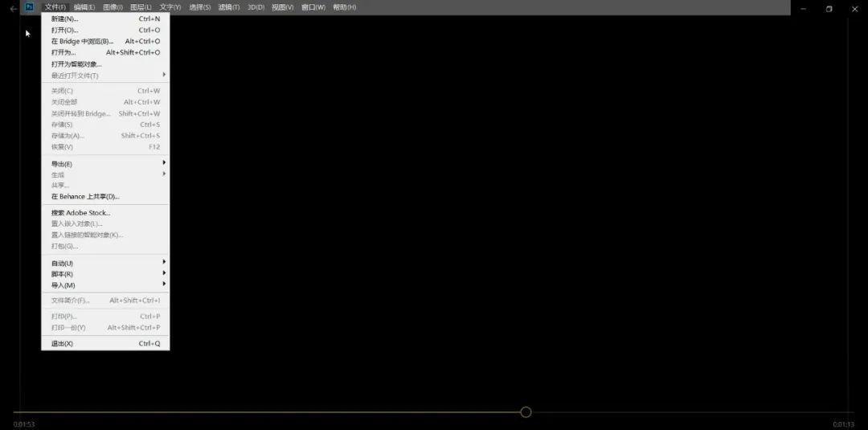This screenshot has height=430, width=868.
Task: Choose 新建(N)... from the File menu
Action: point(65,18)
